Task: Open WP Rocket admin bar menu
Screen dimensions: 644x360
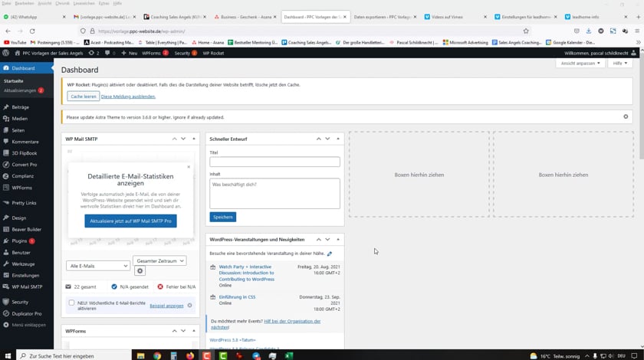Action: tap(213, 53)
